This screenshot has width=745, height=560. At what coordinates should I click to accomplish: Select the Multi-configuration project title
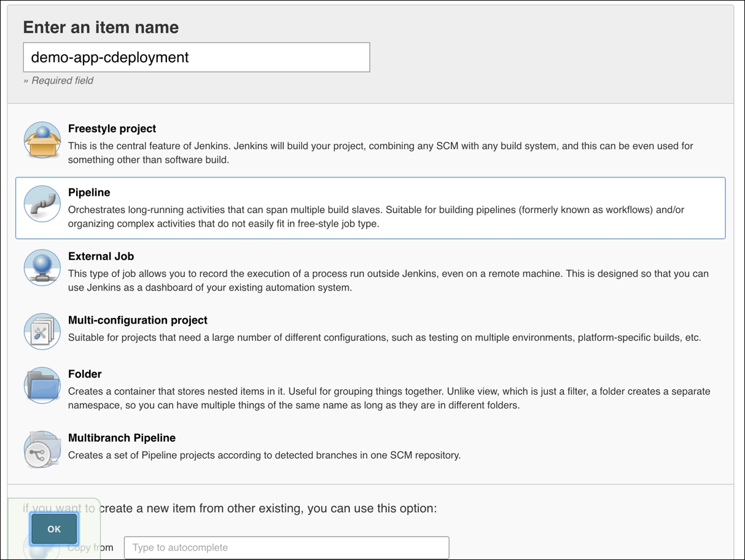(138, 320)
